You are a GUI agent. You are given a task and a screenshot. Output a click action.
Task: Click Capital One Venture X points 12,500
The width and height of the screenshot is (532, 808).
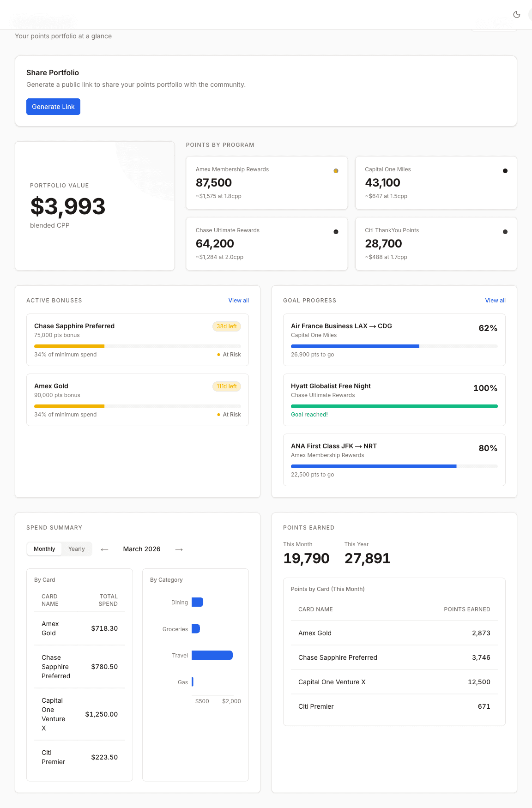tap(479, 682)
